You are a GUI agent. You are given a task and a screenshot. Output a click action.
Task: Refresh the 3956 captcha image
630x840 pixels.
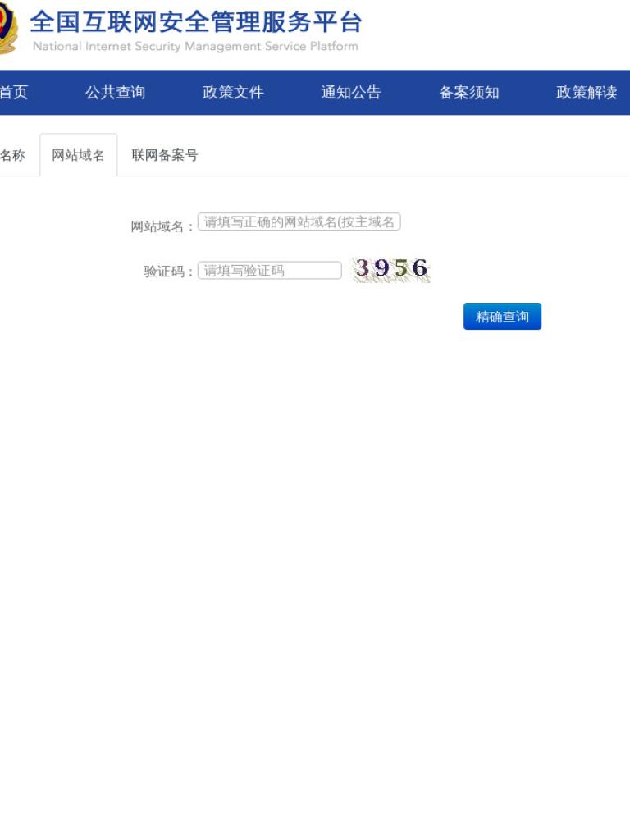coord(391,269)
